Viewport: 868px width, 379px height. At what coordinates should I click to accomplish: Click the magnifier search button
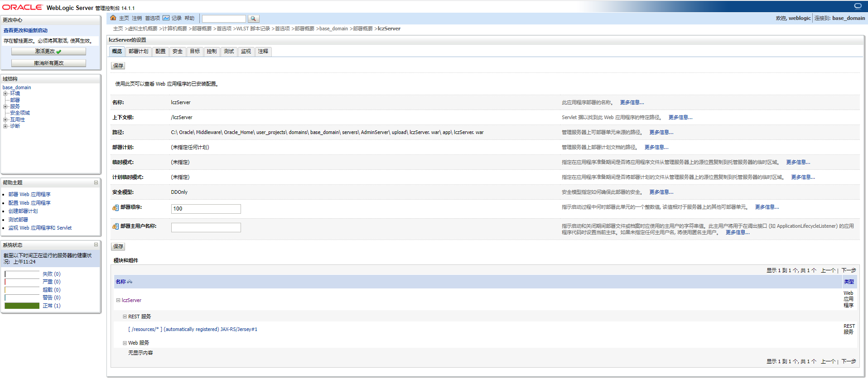tap(253, 19)
